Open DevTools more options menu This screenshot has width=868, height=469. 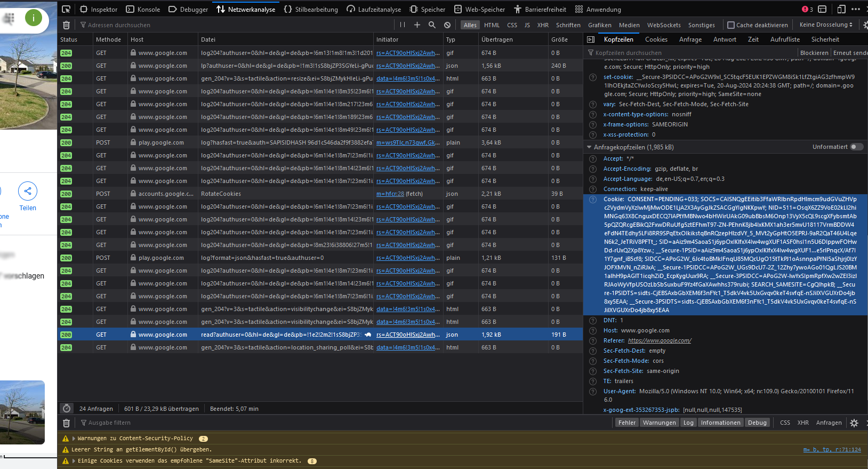point(856,9)
